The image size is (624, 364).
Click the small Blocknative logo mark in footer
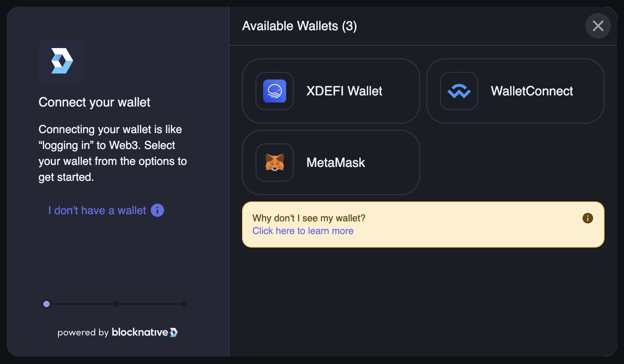[x=174, y=332]
